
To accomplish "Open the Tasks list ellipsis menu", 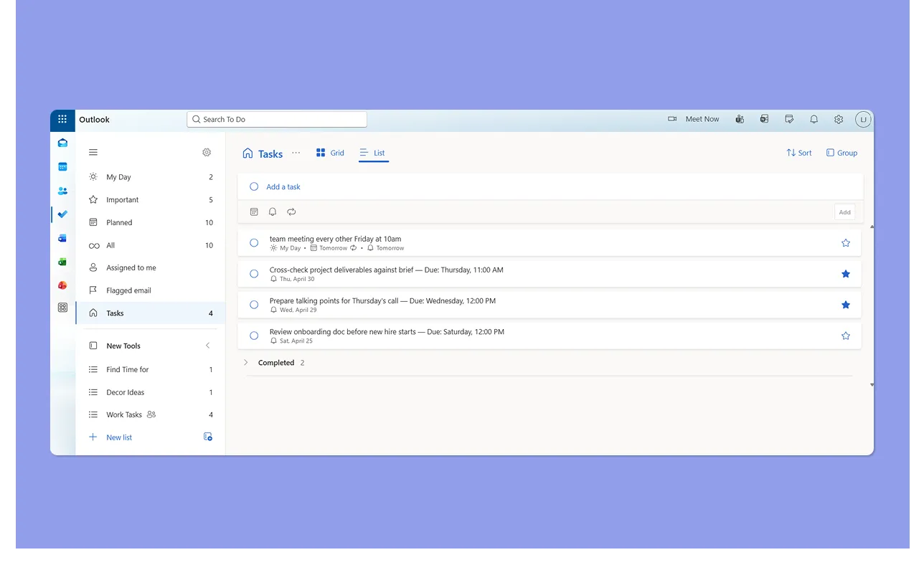I will click(x=296, y=153).
